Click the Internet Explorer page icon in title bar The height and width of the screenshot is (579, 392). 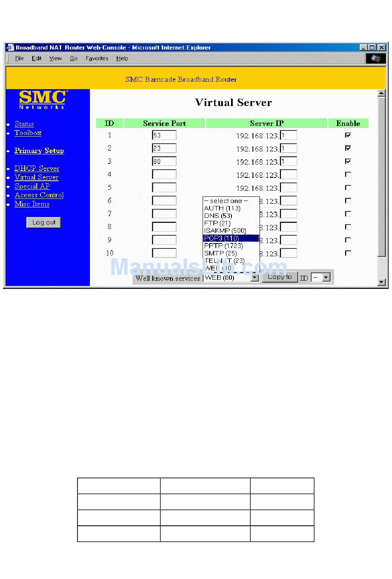(10, 47)
